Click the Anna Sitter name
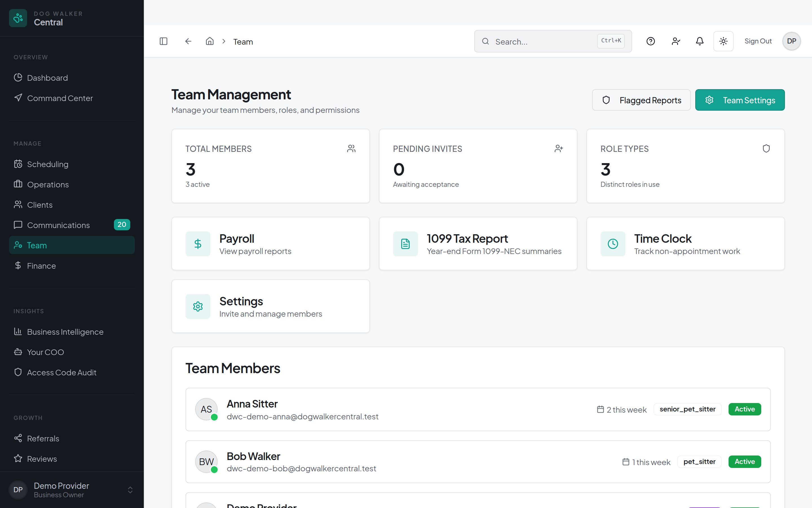The image size is (812, 508). (252, 404)
